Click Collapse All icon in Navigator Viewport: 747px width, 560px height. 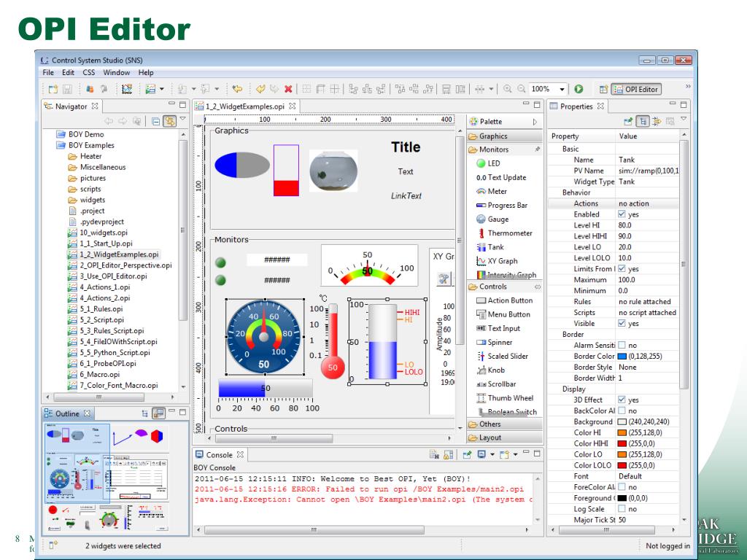(156, 121)
